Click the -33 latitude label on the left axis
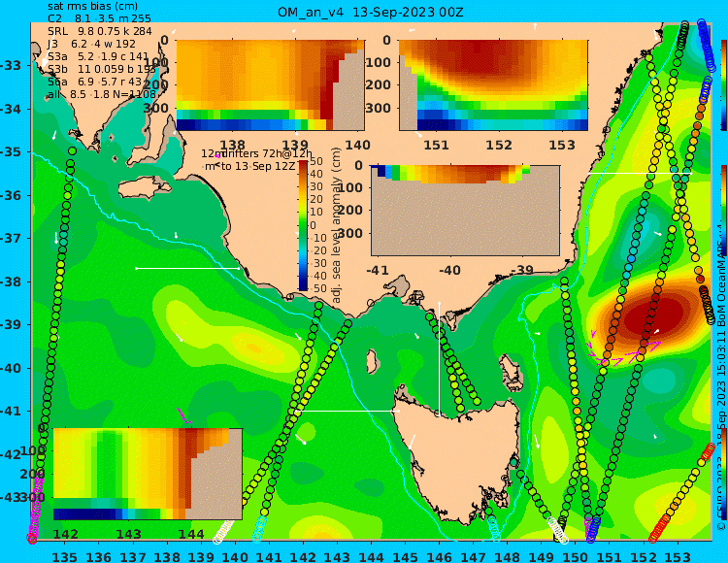This screenshot has width=728, height=563. click(x=11, y=65)
